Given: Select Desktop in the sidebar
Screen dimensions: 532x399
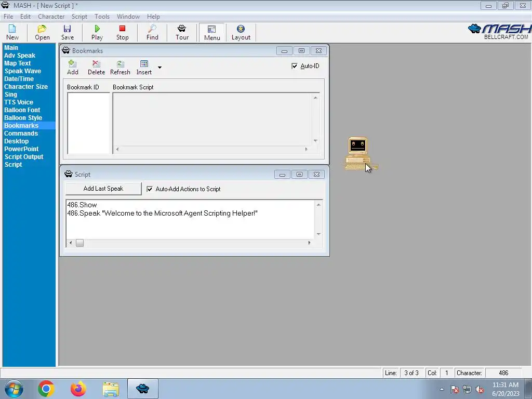Looking at the screenshot, I should click(x=16, y=141).
